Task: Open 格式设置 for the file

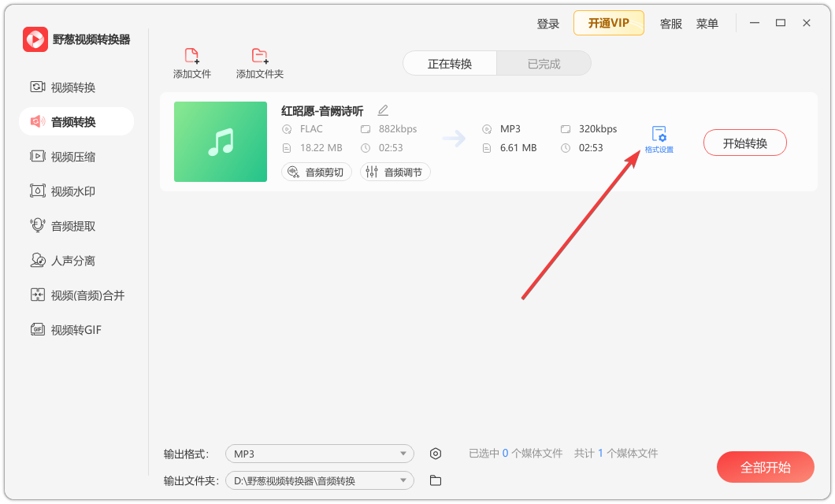Action: coord(658,136)
